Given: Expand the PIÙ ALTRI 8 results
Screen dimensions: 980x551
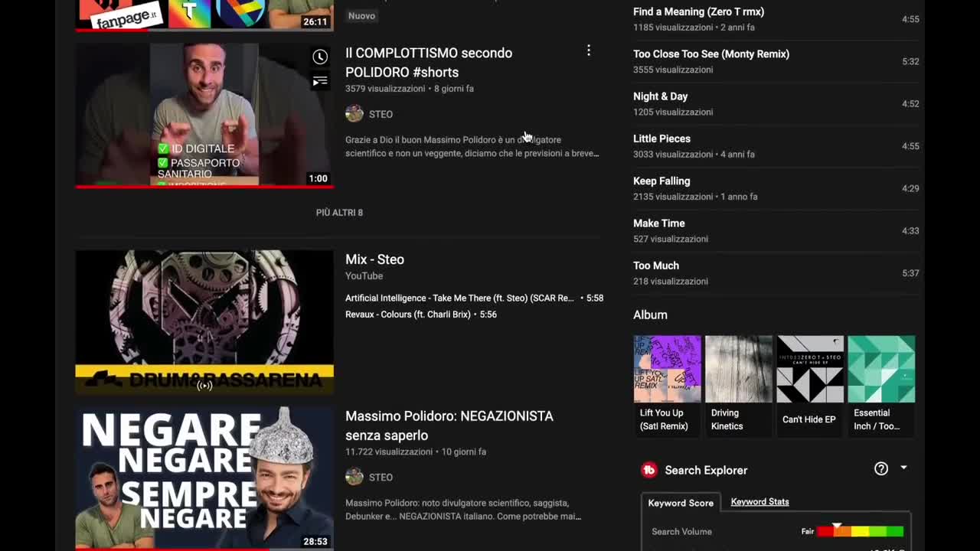Looking at the screenshot, I should pos(339,212).
